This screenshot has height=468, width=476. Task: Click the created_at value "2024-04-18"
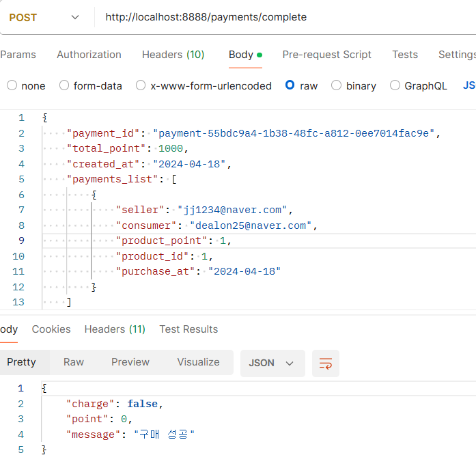[189, 164]
